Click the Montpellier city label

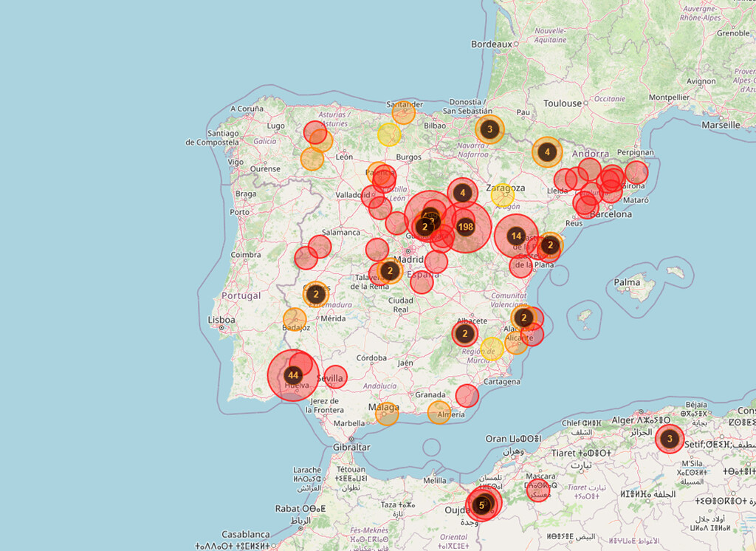[x=669, y=97]
